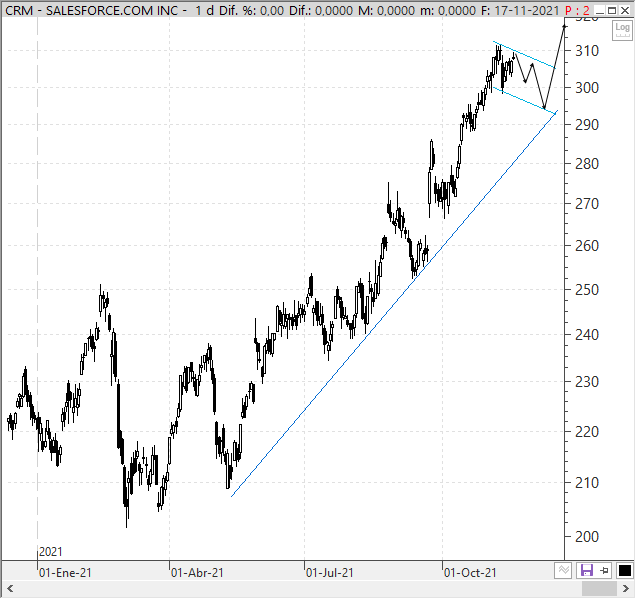Click the 250 price axis label
Viewport: 636px width, 599px height.
587,290
